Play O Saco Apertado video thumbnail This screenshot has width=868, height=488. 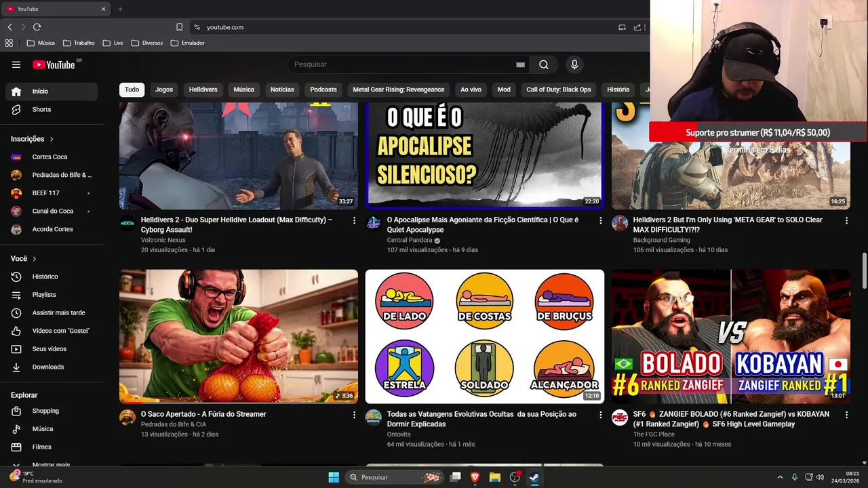239,337
